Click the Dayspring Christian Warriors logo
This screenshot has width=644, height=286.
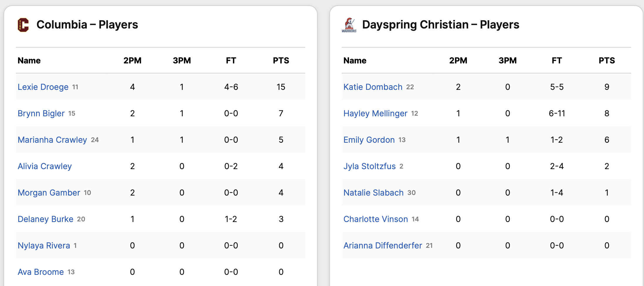coord(349,25)
